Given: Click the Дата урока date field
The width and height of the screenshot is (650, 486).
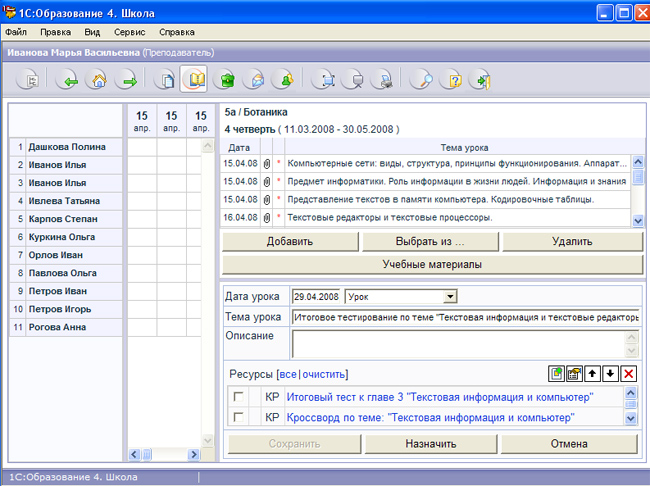Looking at the screenshot, I should click(316, 296).
